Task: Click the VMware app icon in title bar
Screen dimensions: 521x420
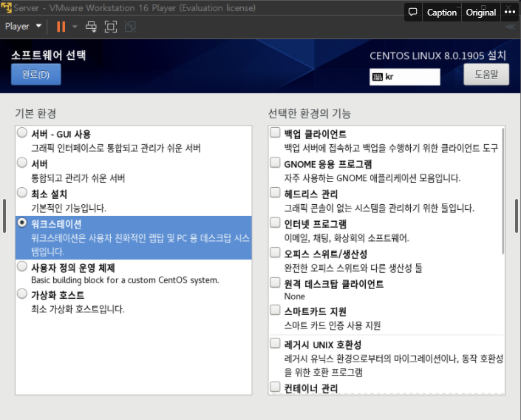Action: [x=6, y=7]
